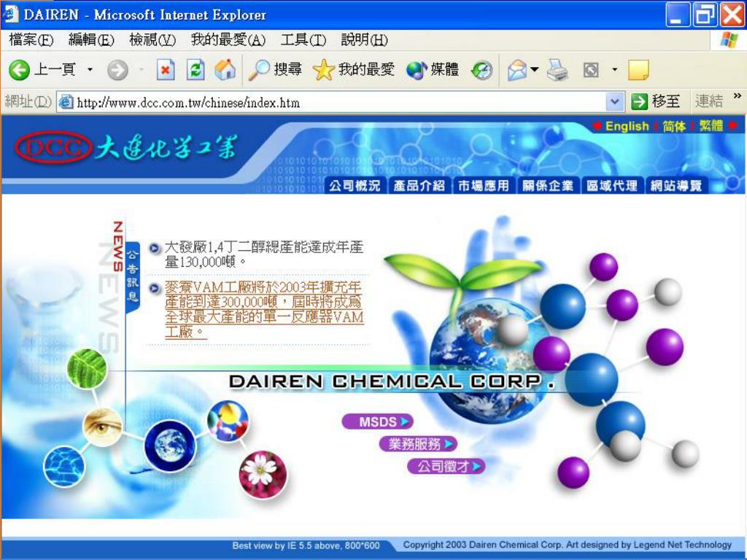747x560 pixels.
Task: Go to the Home page via house icon
Action: tap(225, 70)
